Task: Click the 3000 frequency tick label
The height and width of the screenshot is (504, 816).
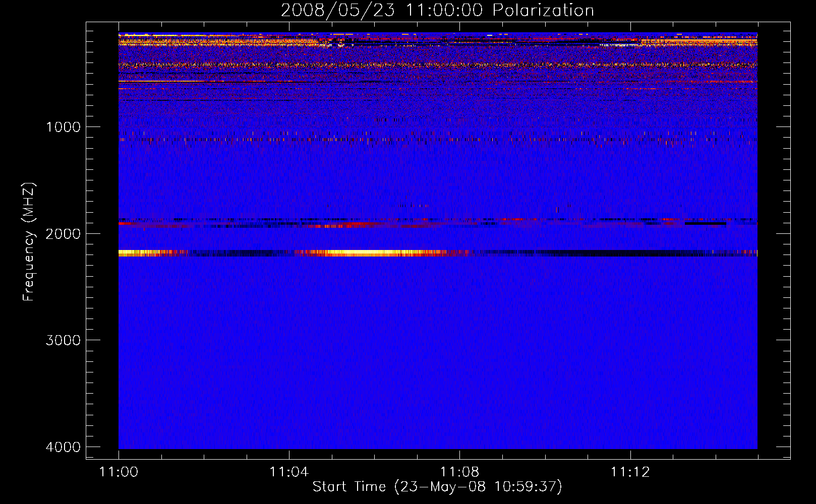Action: 63,340
